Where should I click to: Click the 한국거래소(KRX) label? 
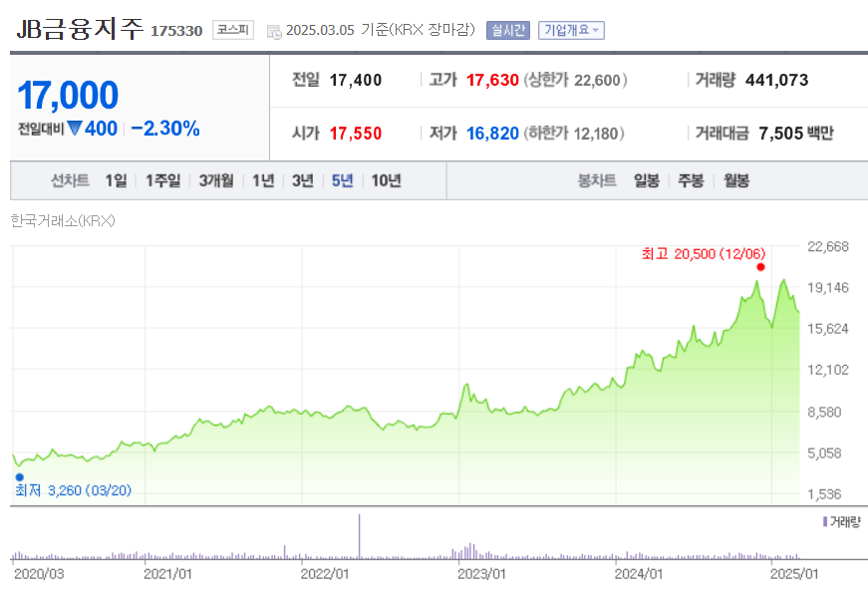coord(63,221)
